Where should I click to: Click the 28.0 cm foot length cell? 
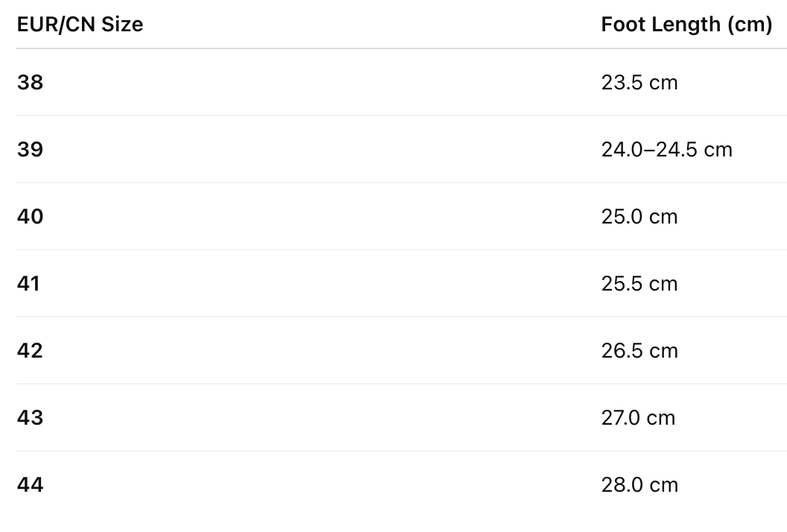[x=639, y=484]
